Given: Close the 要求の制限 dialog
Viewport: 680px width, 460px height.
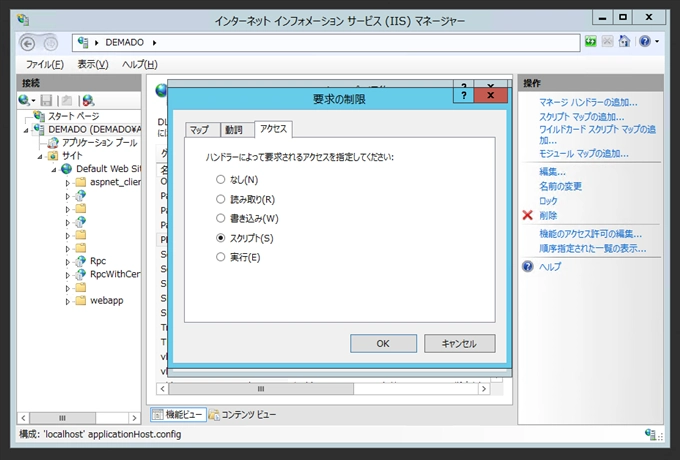Looking at the screenshot, I should 490,95.
